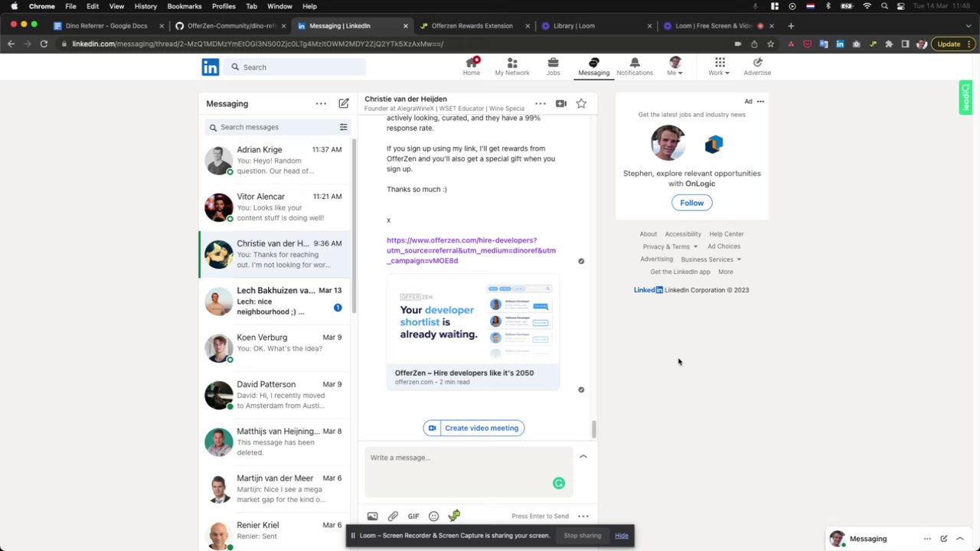The image size is (980, 551).
Task: Open macOS Spotlight search icon
Action: click(x=884, y=6)
